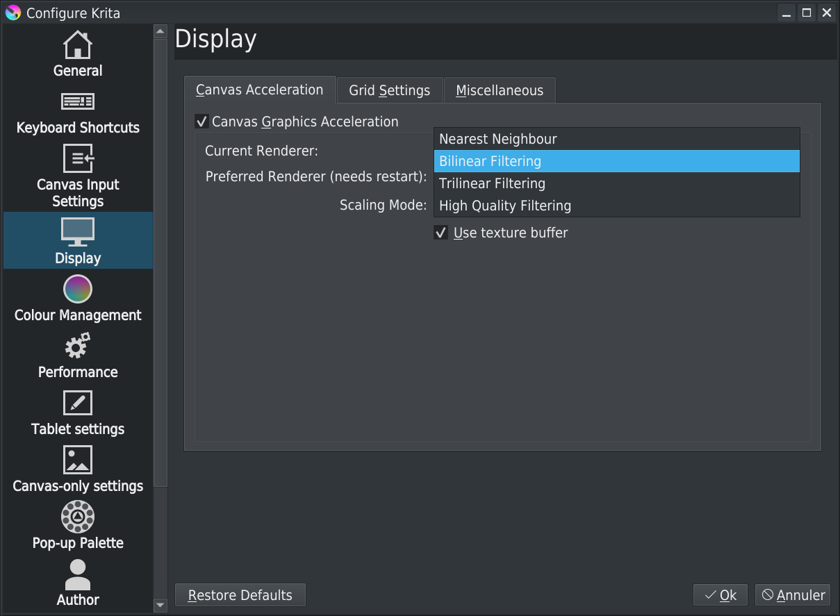This screenshot has width=840, height=616.
Task: Open Performance settings with gears icon
Action: tap(78, 356)
